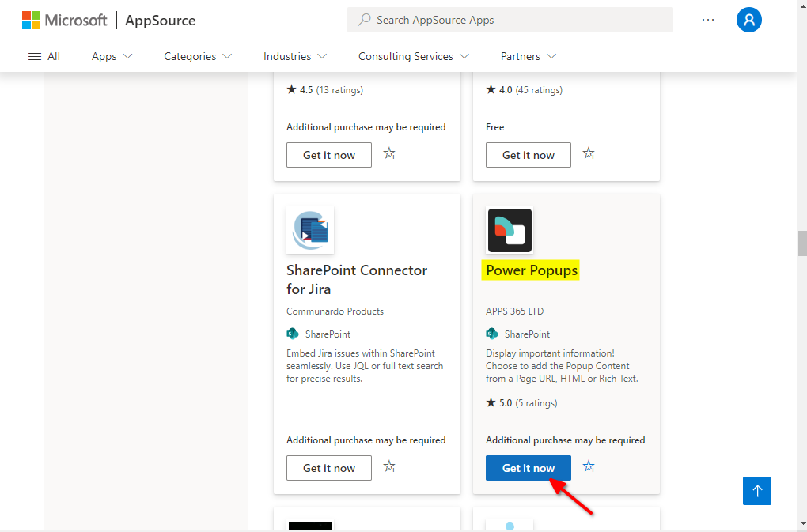Click the SharePoint Connector for Jira logo
The width and height of the screenshot is (807, 532).
coord(310,231)
